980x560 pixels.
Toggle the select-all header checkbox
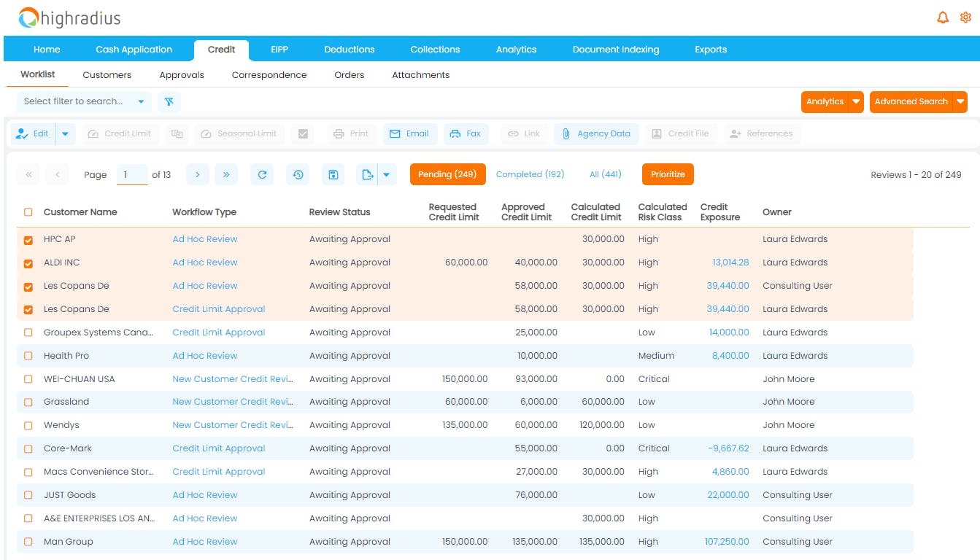coord(28,212)
